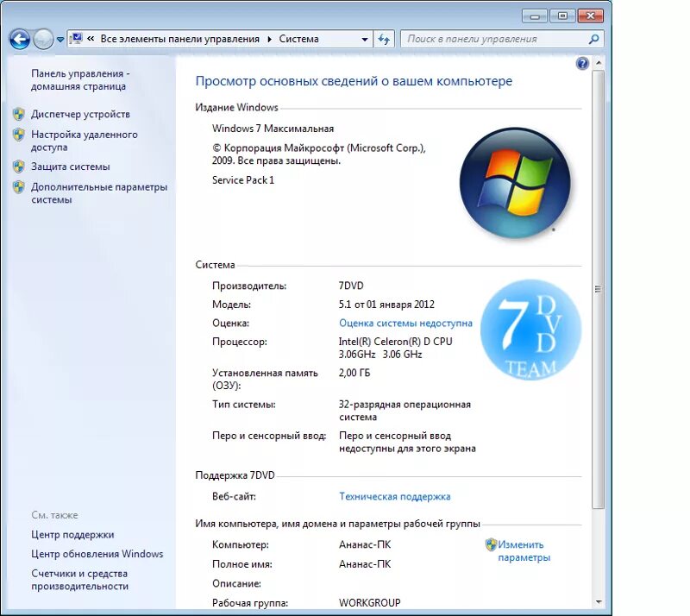Click the double chevron in address bar

pos(91,39)
